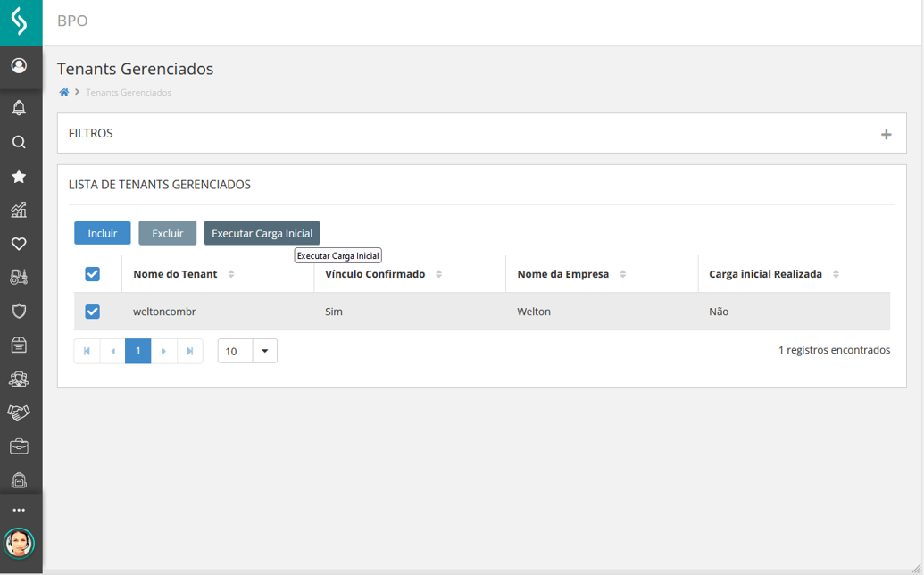Click the heart icon in sidebar
This screenshot has width=924, height=575.
pos(19,244)
